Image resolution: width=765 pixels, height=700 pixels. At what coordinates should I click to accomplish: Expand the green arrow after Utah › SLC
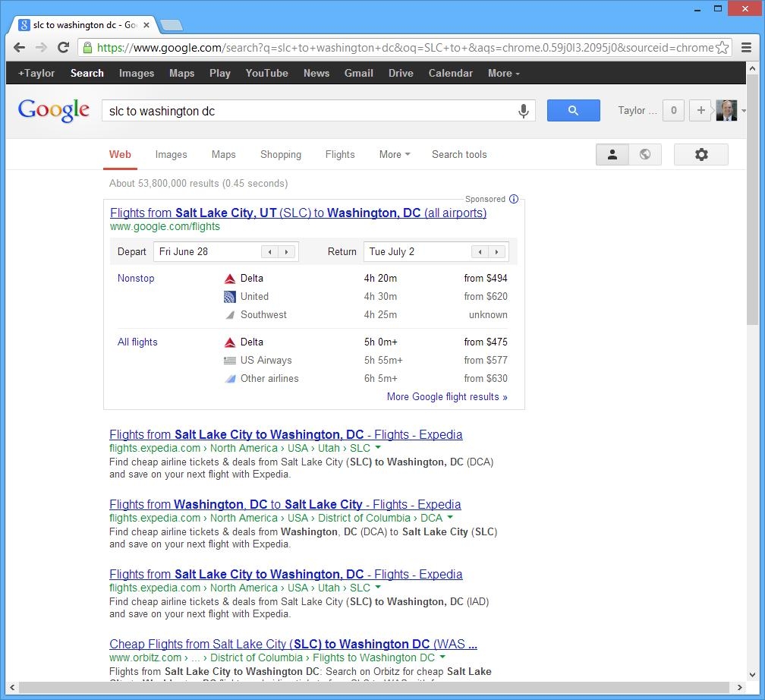click(378, 448)
